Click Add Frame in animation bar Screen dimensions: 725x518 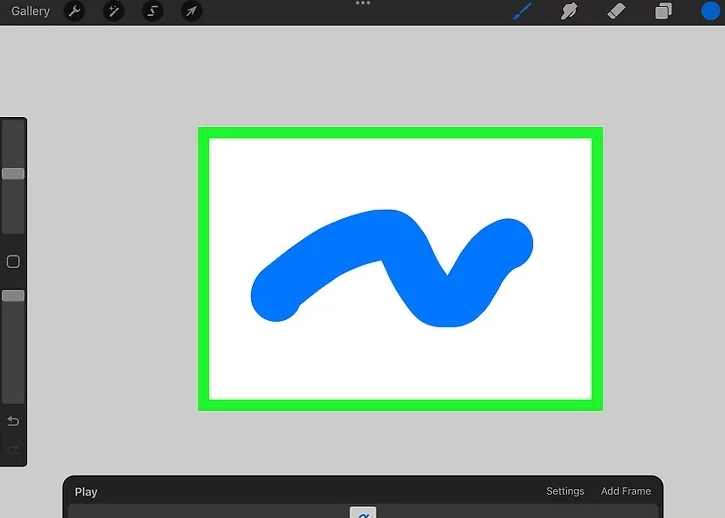[x=625, y=491]
